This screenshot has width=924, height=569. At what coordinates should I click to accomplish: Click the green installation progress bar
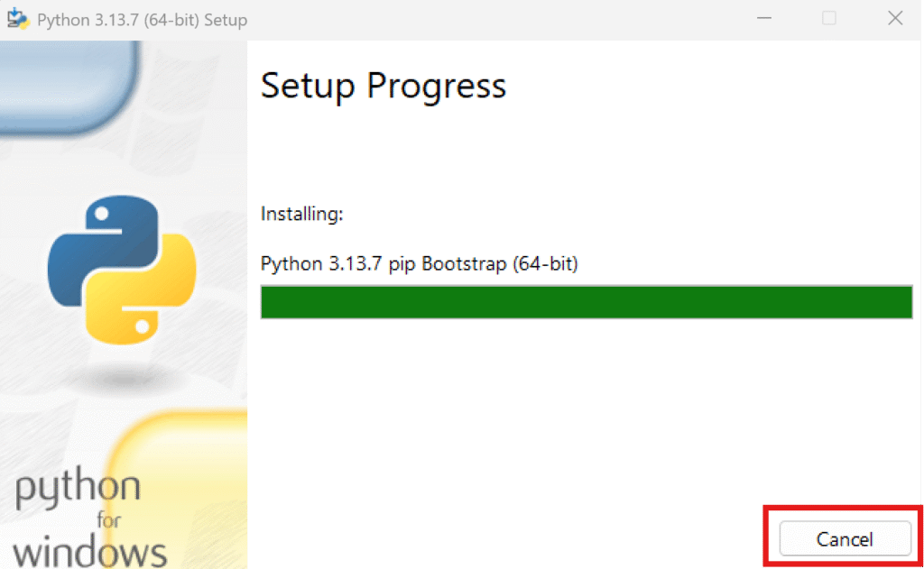pyautogui.click(x=587, y=302)
